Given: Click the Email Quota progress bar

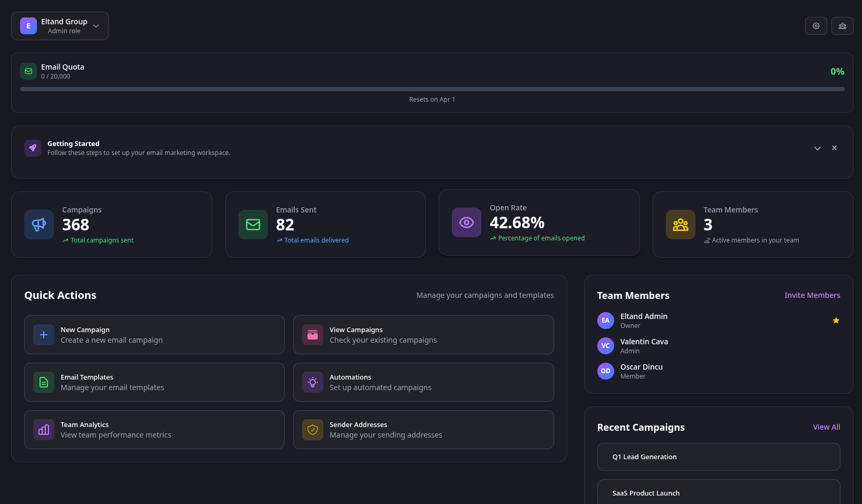Looking at the screenshot, I should tap(432, 89).
